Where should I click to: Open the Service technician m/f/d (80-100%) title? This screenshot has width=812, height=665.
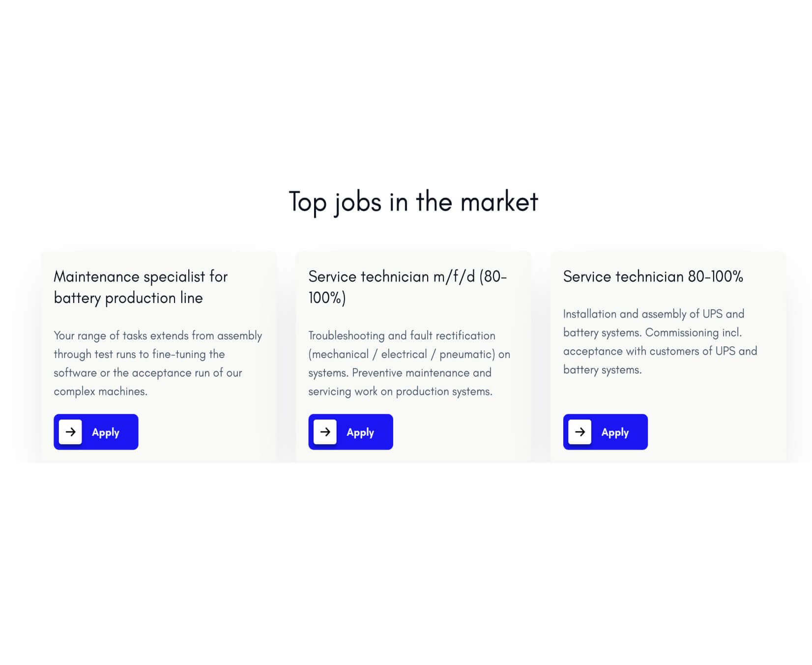[x=408, y=287]
